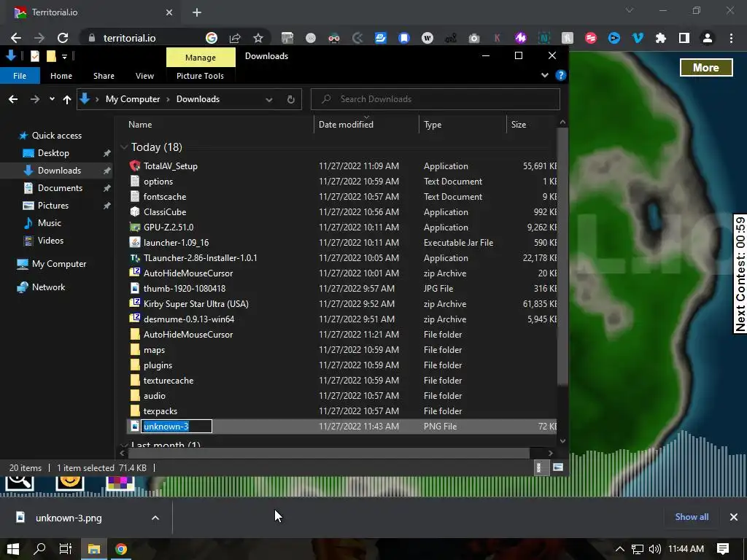The width and height of the screenshot is (747, 560).
Task: Open Windows Start menu
Action: point(13,548)
